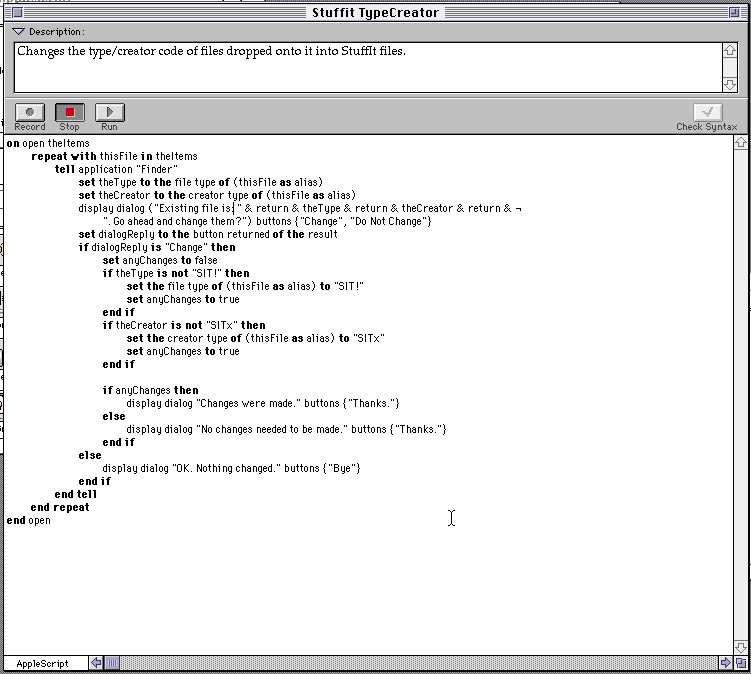751x674 pixels.
Task: Click the Check Syntax button
Action: pos(707,112)
